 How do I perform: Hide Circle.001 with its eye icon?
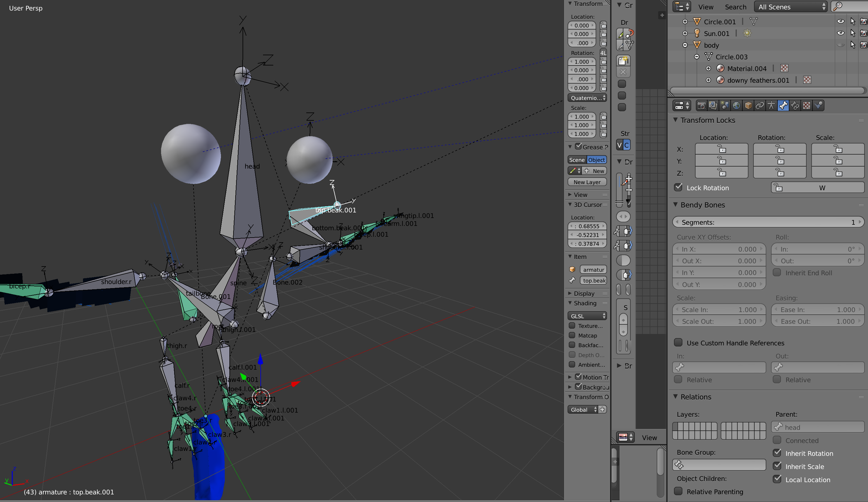(x=841, y=21)
